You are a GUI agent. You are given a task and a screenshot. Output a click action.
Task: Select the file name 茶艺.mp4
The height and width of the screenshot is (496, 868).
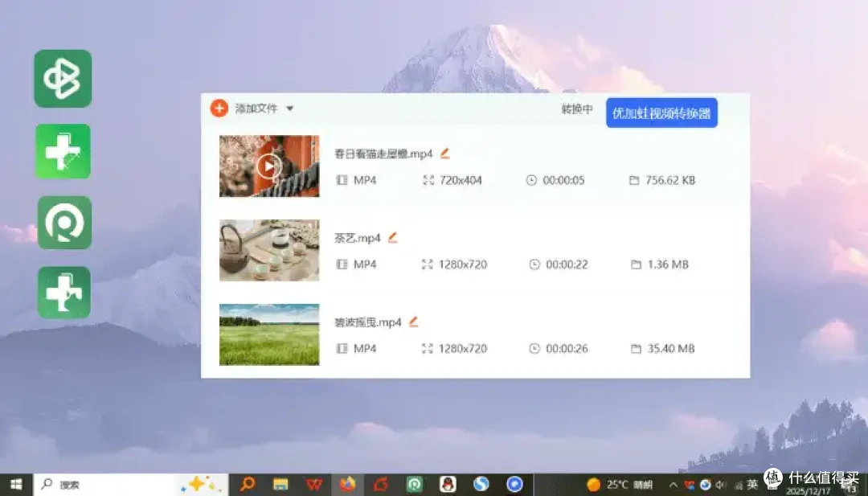click(x=358, y=238)
